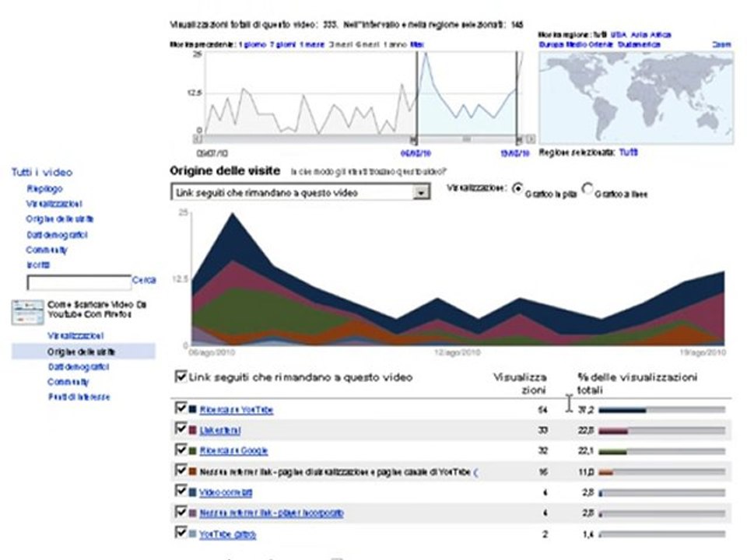Screen dimensions: 747x560
Task: Filter the map by Sudamerica region
Action: point(639,44)
